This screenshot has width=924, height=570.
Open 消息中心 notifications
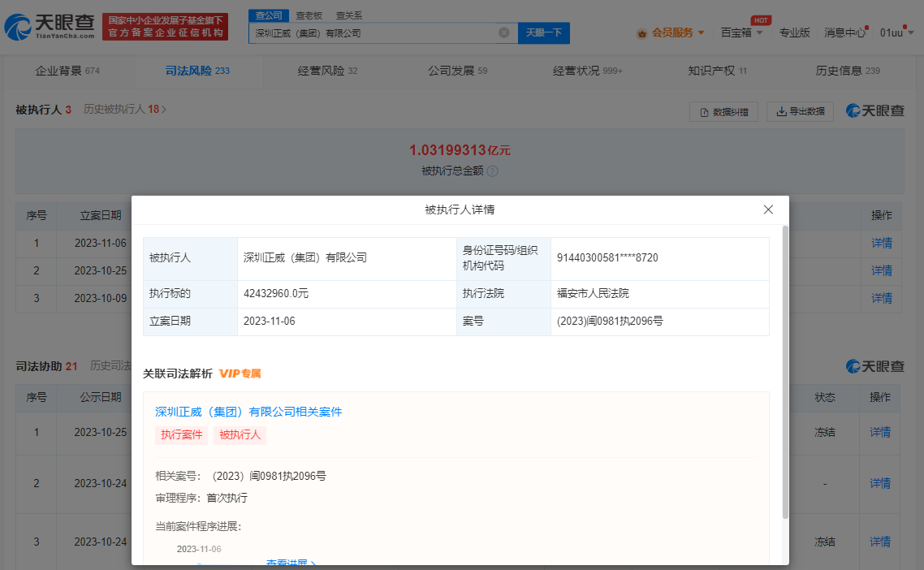click(844, 32)
